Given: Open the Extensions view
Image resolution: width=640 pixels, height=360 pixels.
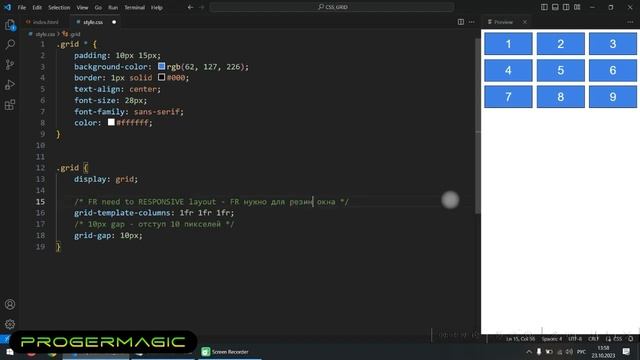Looking at the screenshot, I should (x=10, y=105).
